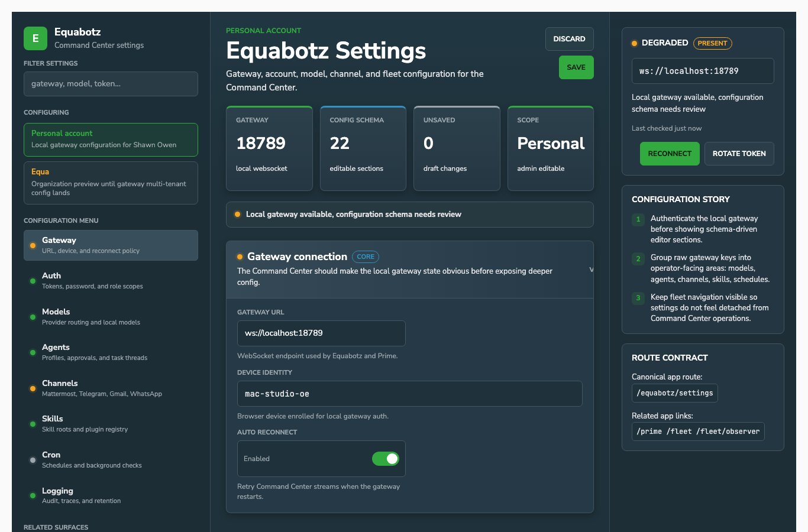Image resolution: width=808 pixels, height=532 pixels.
Task: Click the Logging menu green status dot
Action: [x=33, y=495]
